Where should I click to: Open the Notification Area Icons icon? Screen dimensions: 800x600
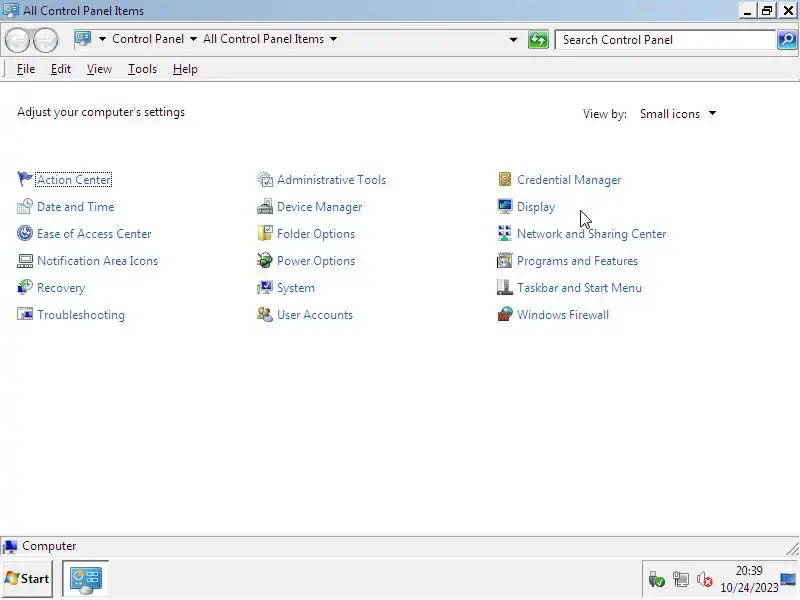(x=24, y=260)
